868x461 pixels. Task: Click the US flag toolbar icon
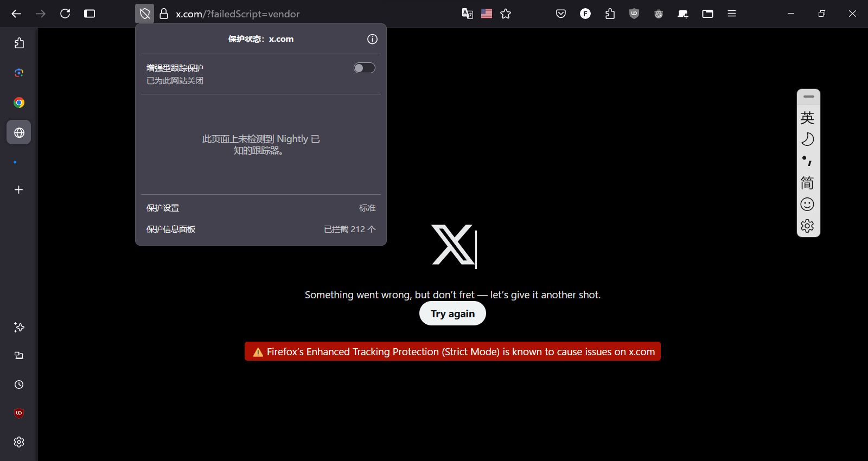[x=487, y=14]
